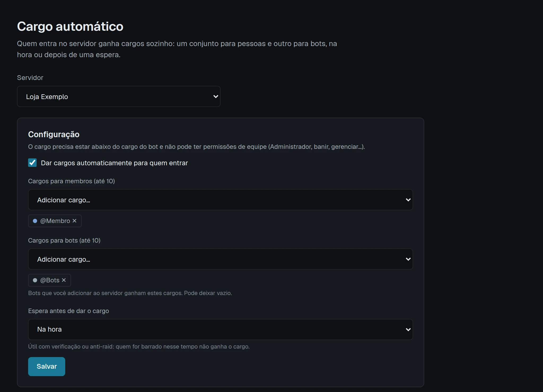
Task: Click the Configuração section title
Action: click(x=54, y=134)
